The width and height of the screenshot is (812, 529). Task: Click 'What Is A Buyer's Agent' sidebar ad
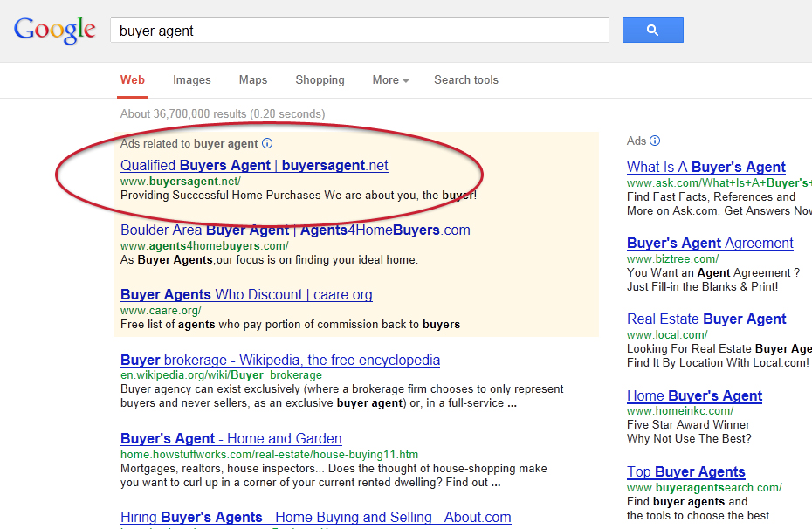(x=705, y=168)
